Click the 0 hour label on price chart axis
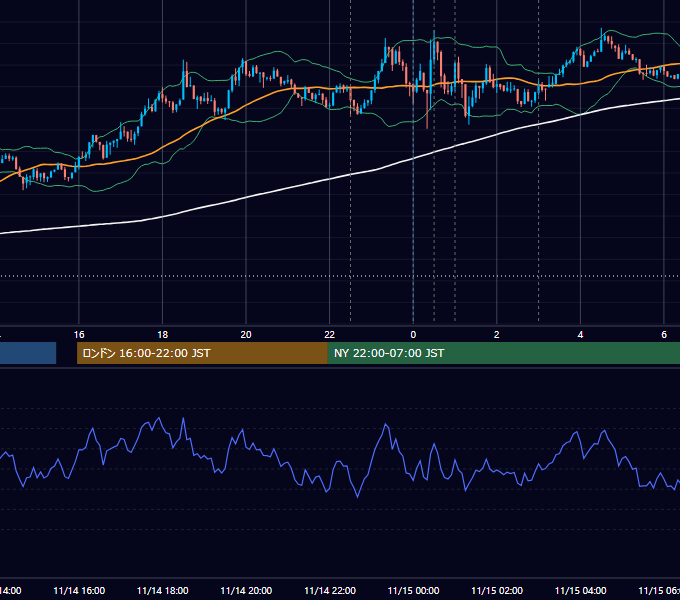This screenshot has width=680, height=600. [413, 334]
